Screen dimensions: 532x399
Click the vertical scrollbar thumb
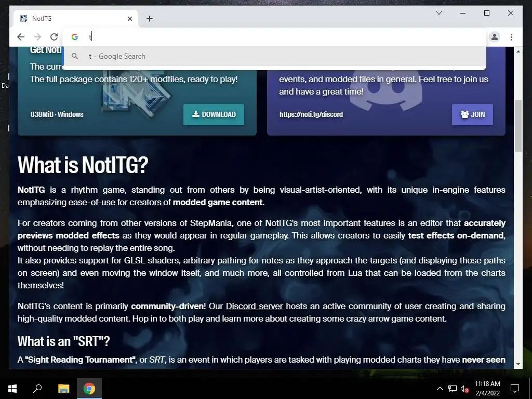tap(518, 126)
